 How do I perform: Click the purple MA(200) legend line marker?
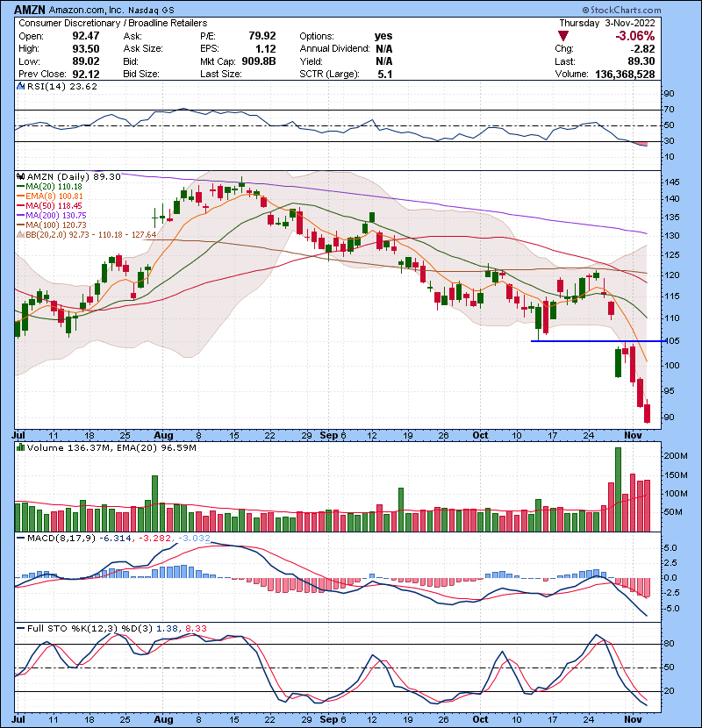[21, 215]
